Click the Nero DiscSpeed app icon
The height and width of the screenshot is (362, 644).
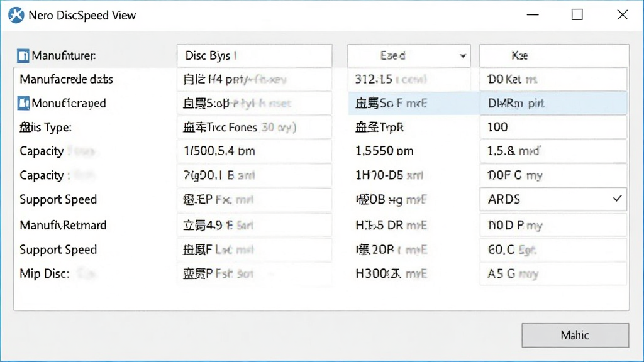16,15
